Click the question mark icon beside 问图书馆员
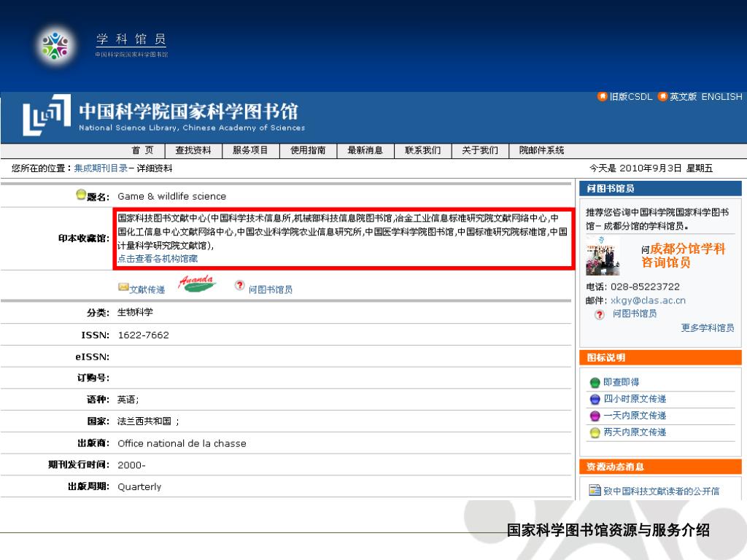Image resolution: width=747 pixels, height=560 pixels. coord(239,285)
